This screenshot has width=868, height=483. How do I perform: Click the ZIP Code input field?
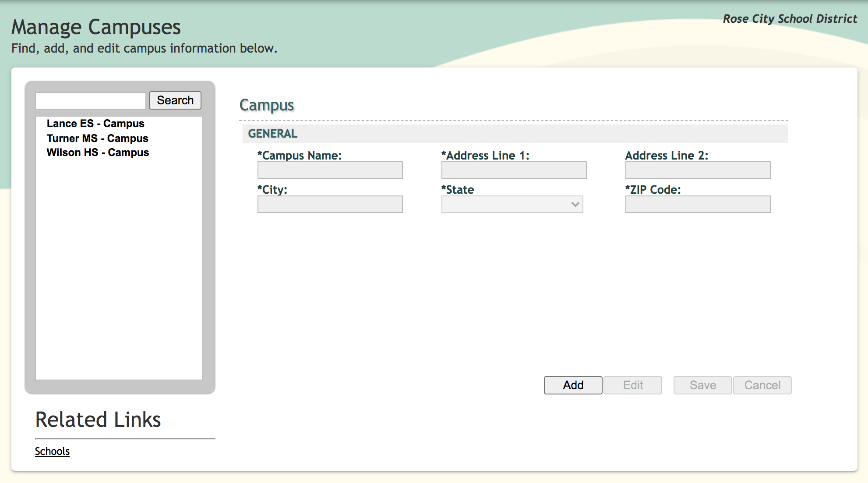point(698,204)
